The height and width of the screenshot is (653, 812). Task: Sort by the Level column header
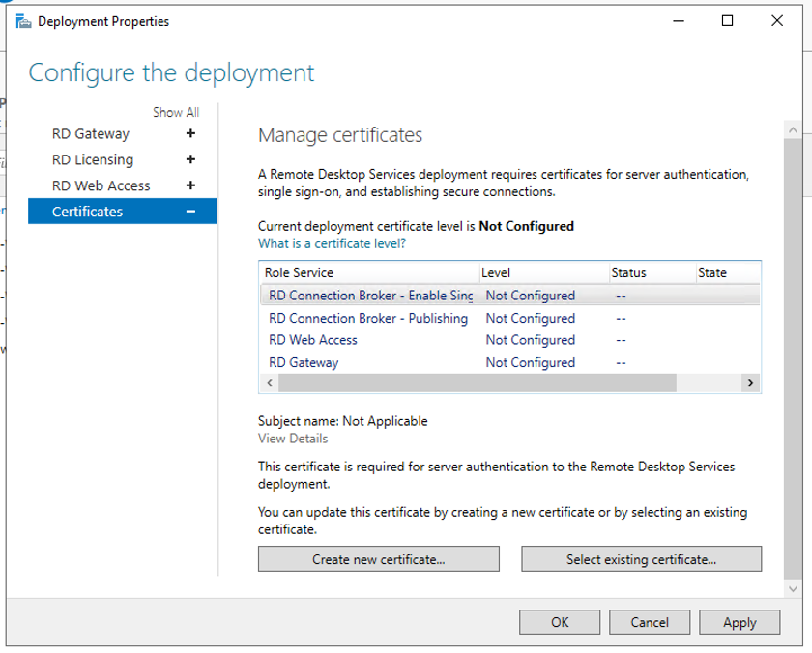544,273
